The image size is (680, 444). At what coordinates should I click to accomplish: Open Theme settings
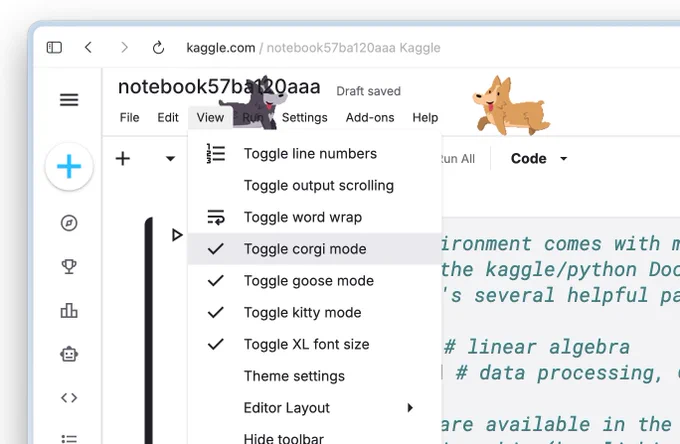click(315, 376)
